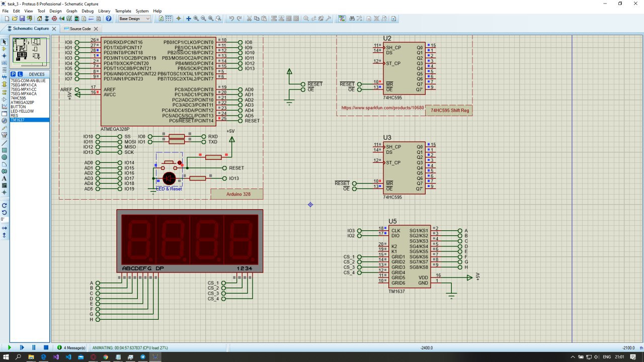Select BUTTON in the devices list
The width and height of the screenshot is (644, 362).
point(30,107)
